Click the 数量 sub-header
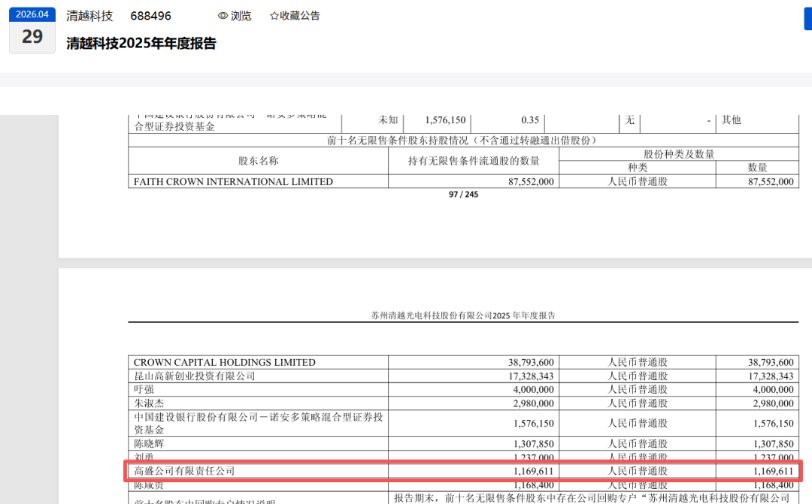 coord(758,167)
